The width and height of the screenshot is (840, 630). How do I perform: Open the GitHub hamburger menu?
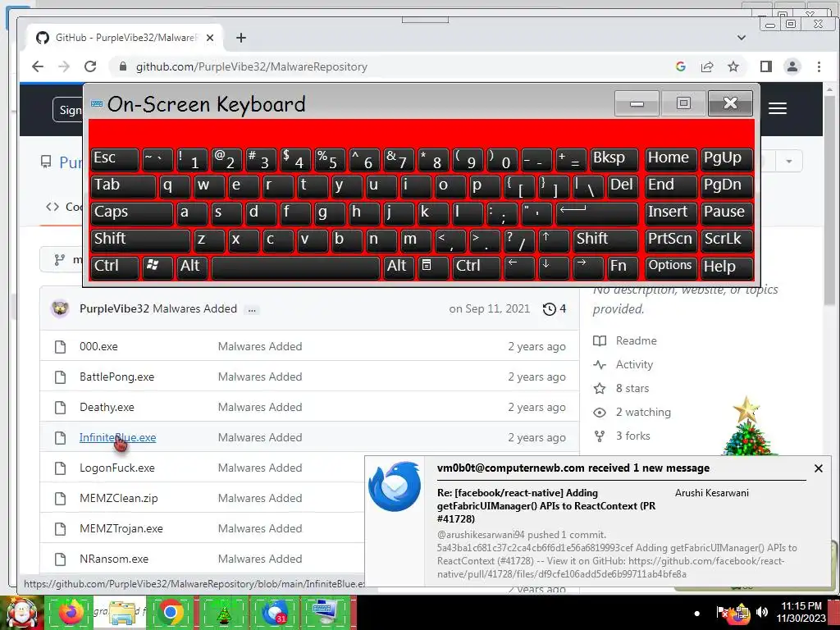[x=778, y=108]
